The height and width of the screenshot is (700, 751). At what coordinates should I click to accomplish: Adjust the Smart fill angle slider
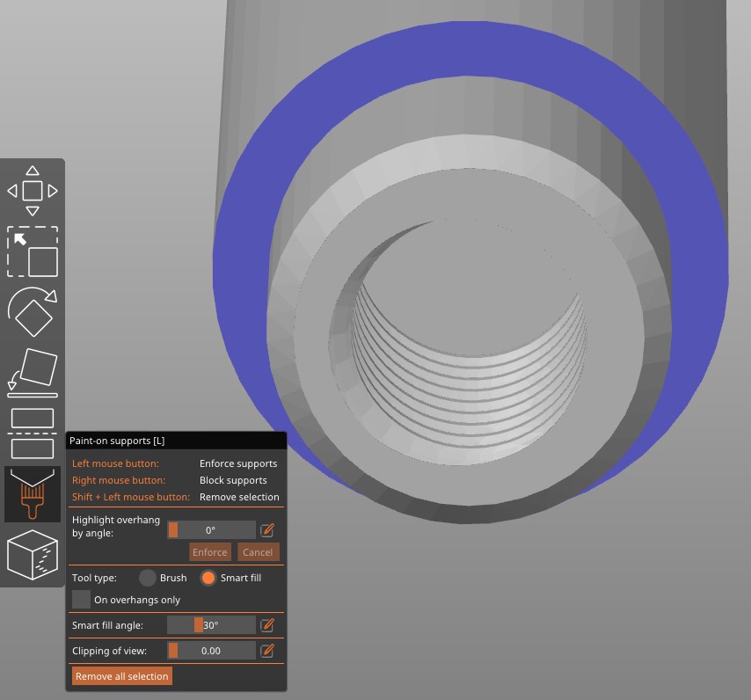pyautogui.click(x=211, y=625)
